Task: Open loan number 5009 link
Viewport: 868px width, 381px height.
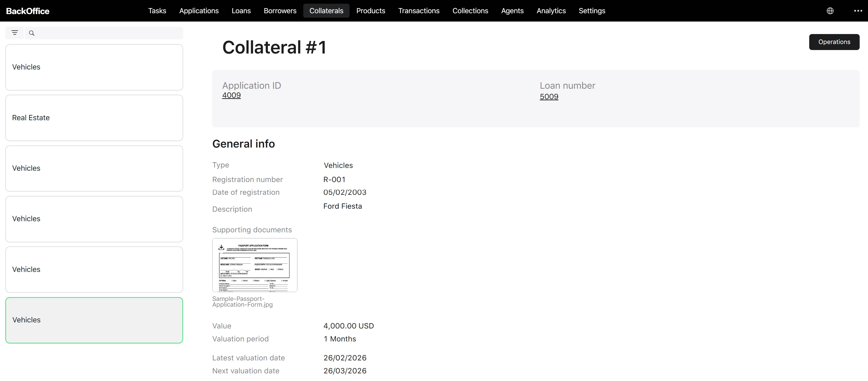Action: click(x=549, y=97)
